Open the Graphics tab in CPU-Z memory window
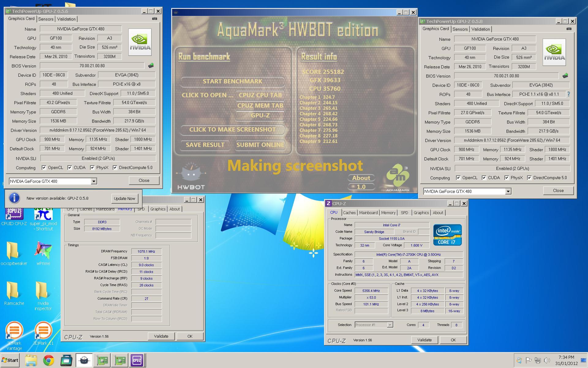 (158, 209)
